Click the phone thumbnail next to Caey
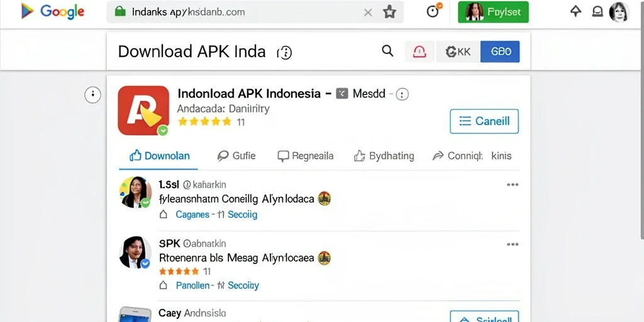Viewport: 644px width, 322px height. point(135,314)
